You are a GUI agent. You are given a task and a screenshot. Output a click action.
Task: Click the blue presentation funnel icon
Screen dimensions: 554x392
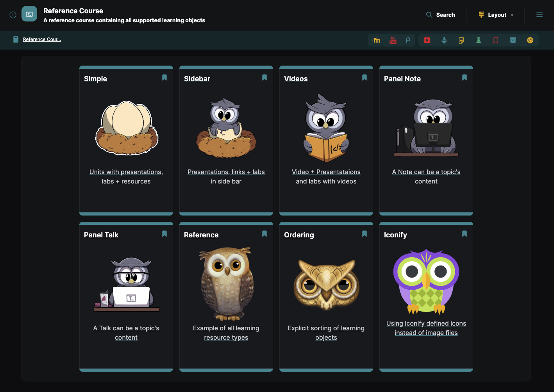(444, 40)
